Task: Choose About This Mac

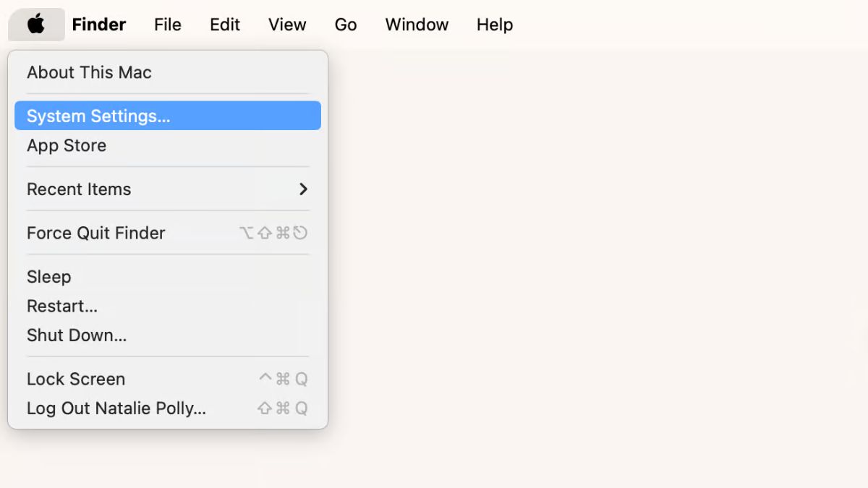Action: coord(168,72)
